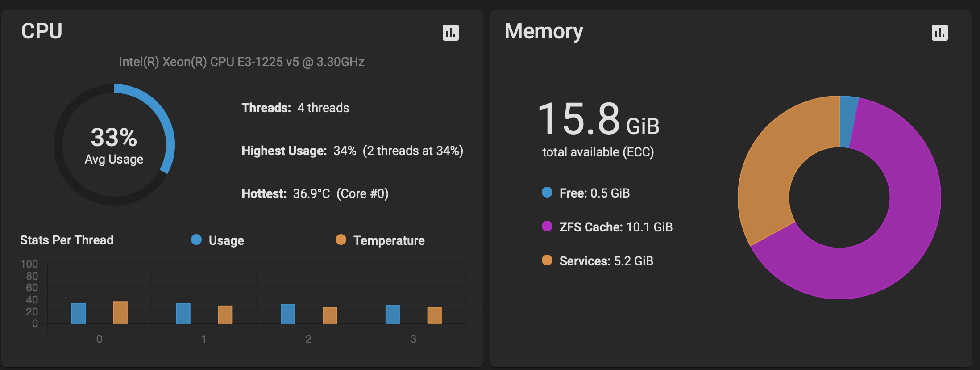
Task: Click thread 3 blue usage bar
Action: (393, 314)
